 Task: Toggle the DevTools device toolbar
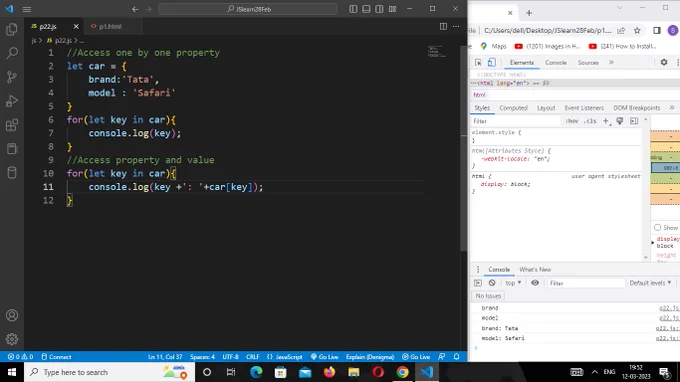coord(491,62)
